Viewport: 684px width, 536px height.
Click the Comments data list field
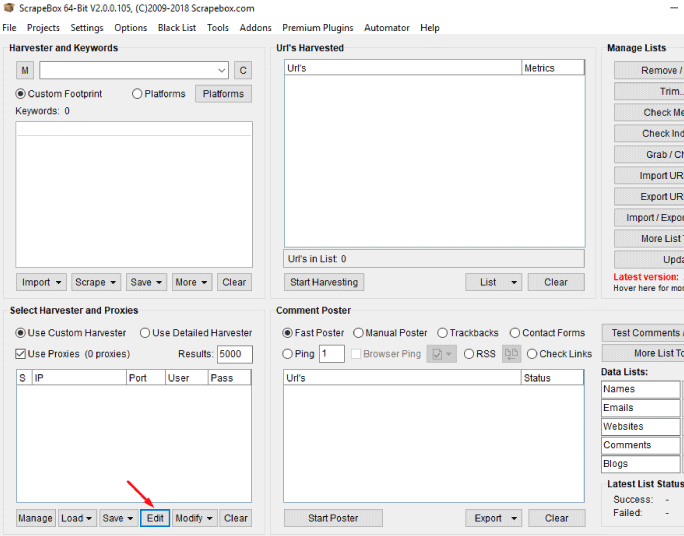click(640, 445)
